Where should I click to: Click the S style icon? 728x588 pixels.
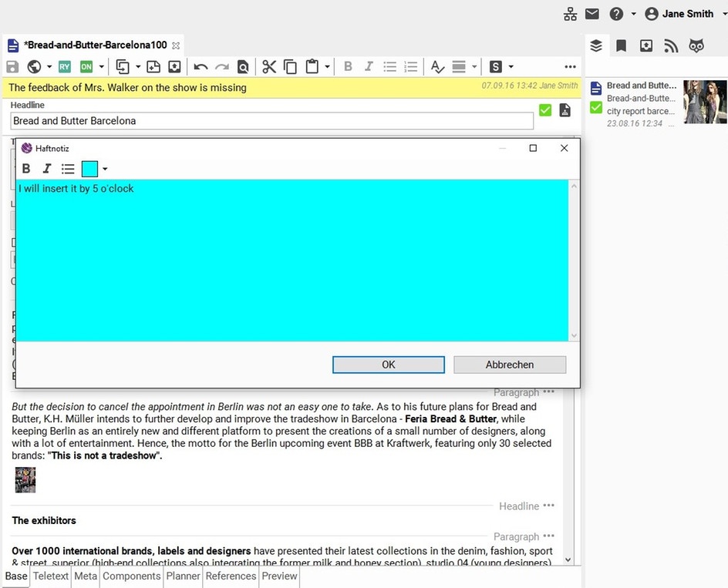(495, 67)
